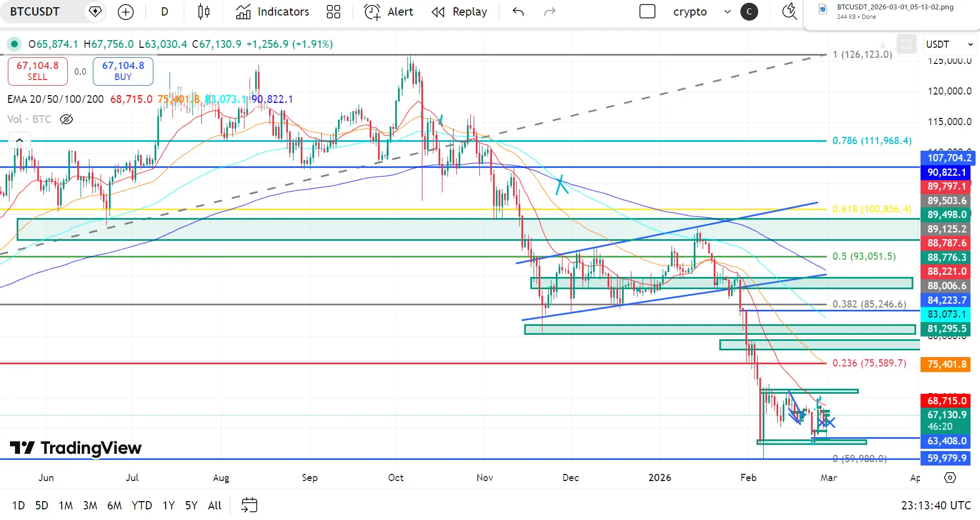The width and height of the screenshot is (980, 520).
Task: Open the square layout setup icon
Action: tap(648, 12)
